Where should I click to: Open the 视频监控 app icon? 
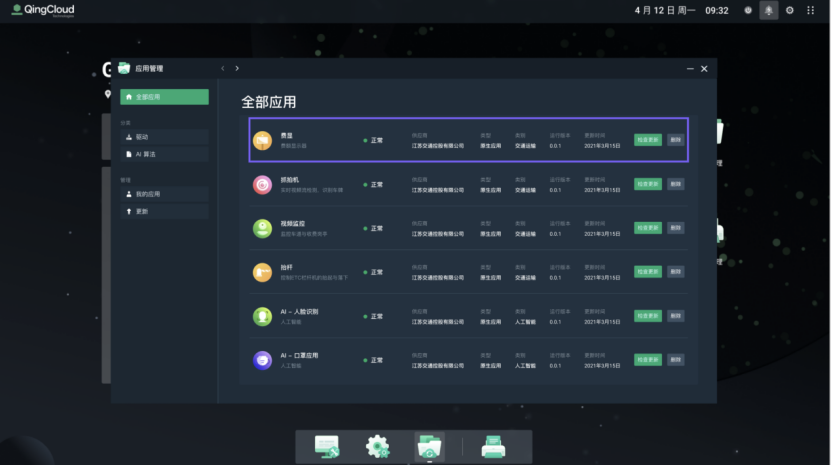coord(262,229)
